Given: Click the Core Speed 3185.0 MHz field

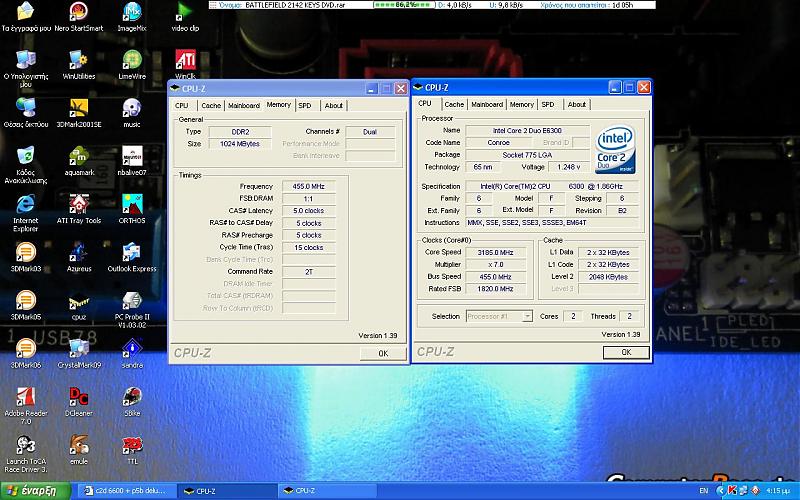Looking at the screenshot, I should tap(495, 253).
